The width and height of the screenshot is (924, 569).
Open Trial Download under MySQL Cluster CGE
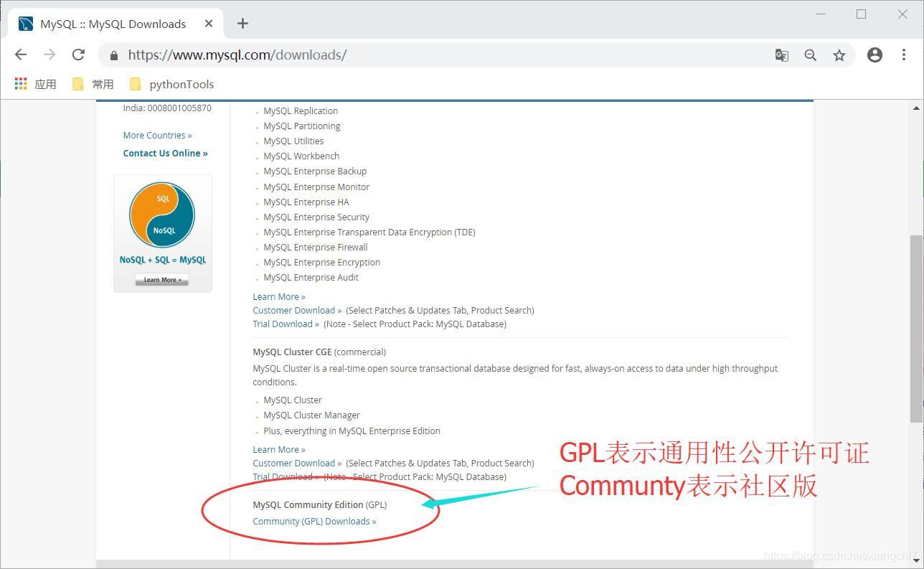(286, 476)
